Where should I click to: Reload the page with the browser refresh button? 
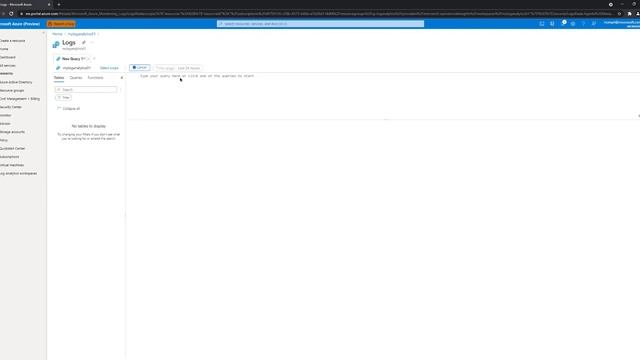11,13
